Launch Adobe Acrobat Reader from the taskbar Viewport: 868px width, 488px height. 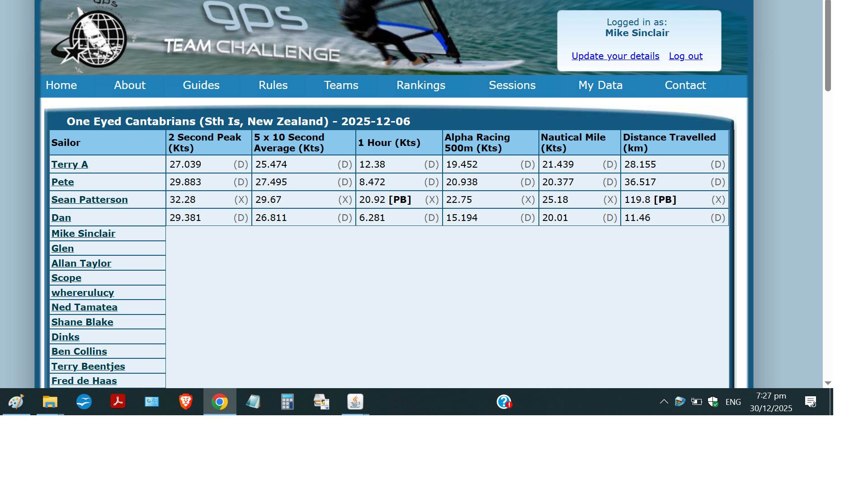[118, 402]
